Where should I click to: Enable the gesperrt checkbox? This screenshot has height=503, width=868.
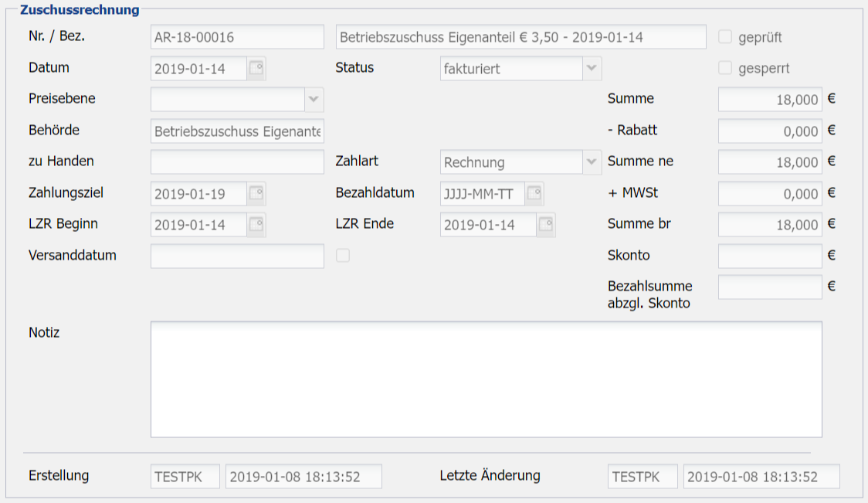pyautogui.click(x=725, y=68)
